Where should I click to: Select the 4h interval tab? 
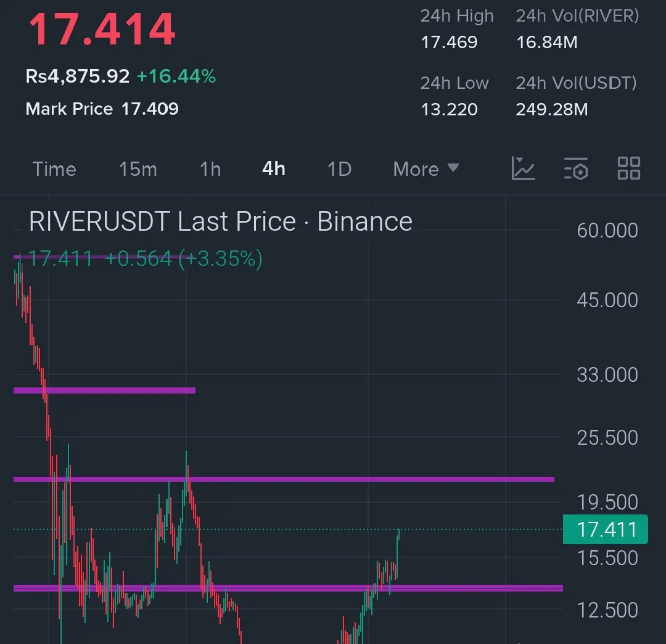pyautogui.click(x=274, y=169)
